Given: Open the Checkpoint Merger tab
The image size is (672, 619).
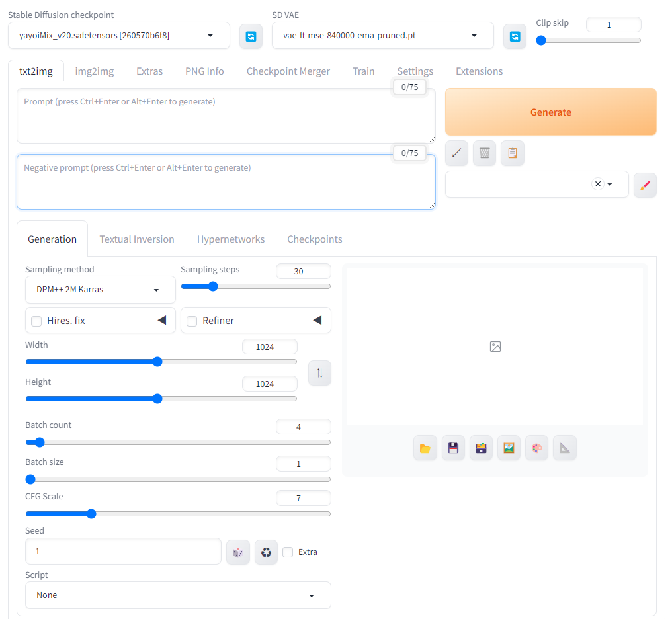Looking at the screenshot, I should [x=288, y=71].
